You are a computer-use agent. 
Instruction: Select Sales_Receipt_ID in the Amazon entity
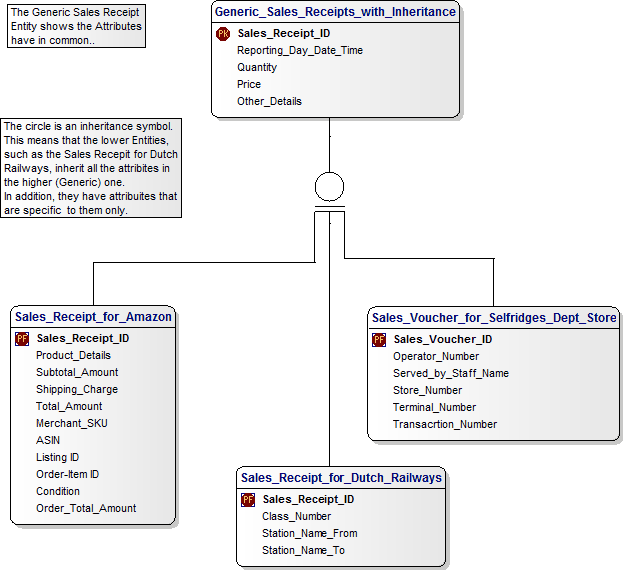click(x=83, y=338)
